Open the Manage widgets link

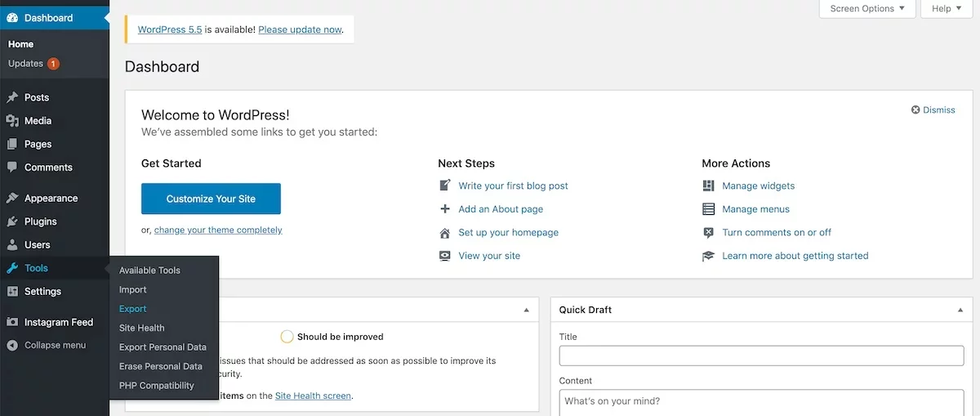pos(759,186)
